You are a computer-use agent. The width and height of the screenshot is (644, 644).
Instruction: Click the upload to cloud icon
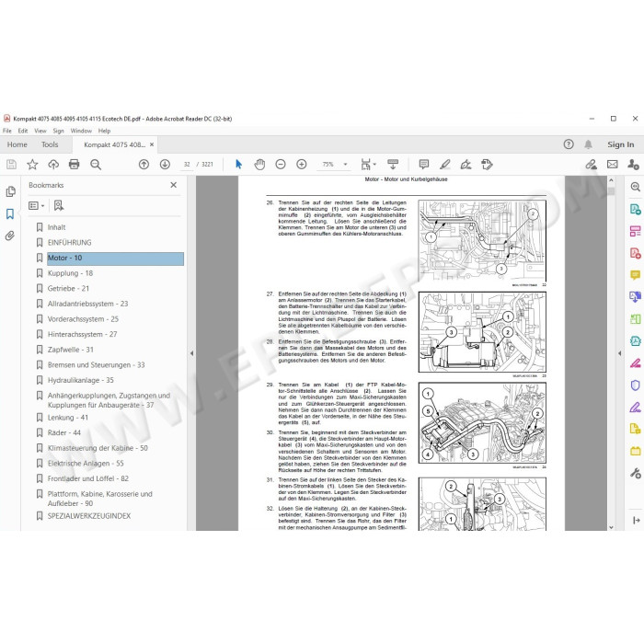pyautogui.click(x=53, y=165)
